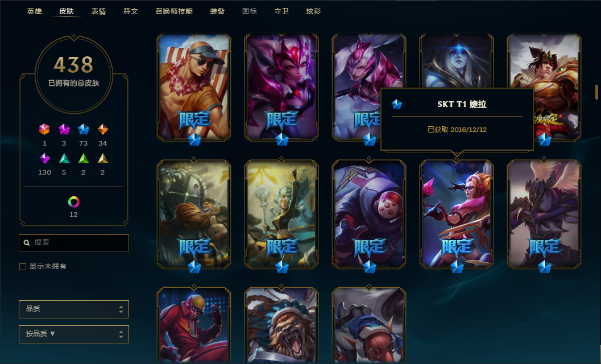Screen dimensions: 601x364
Task: Click the purple diamond gem above count 130
Action: [x=44, y=159]
